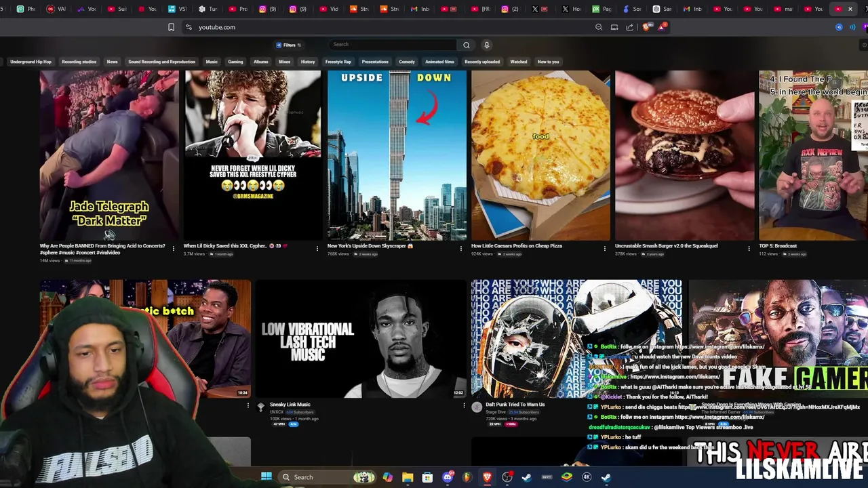Switch to the VST browser tab
The width and height of the screenshot is (868, 488).
tap(178, 9)
